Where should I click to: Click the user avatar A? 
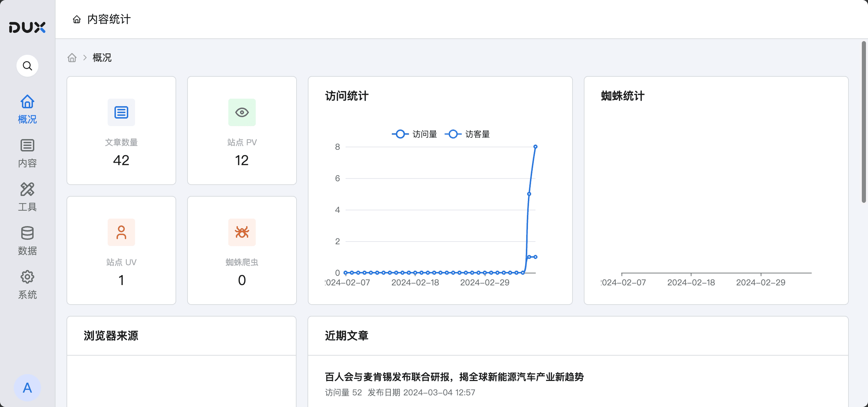27,387
